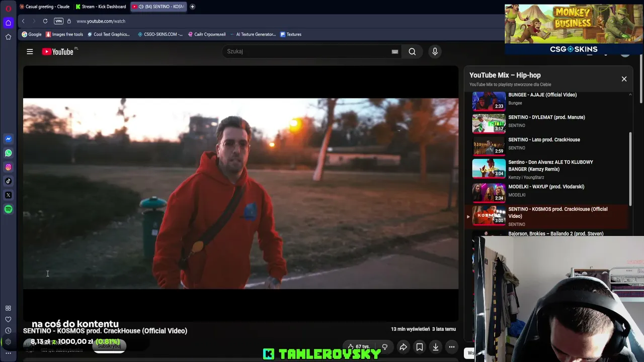Save video with the bookmark icon
Screen dimensions: 644x362
point(420,347)
